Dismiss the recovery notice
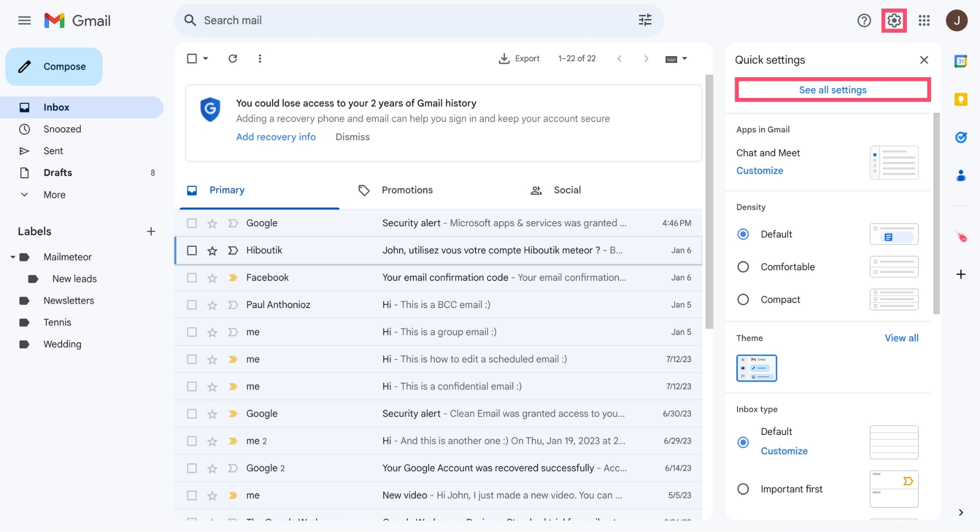Viewport: 980px width, 532px height. tap(352, 137)
